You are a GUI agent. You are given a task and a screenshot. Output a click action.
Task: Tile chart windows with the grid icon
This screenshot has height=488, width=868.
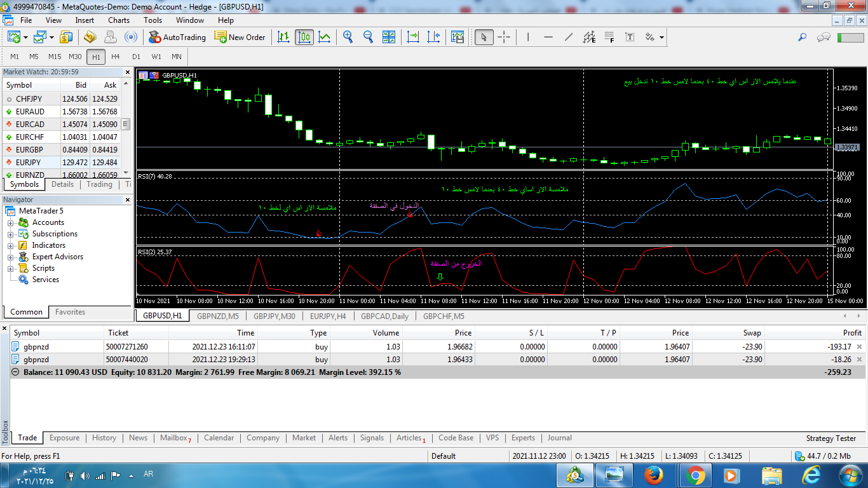(x=389, y=37)
